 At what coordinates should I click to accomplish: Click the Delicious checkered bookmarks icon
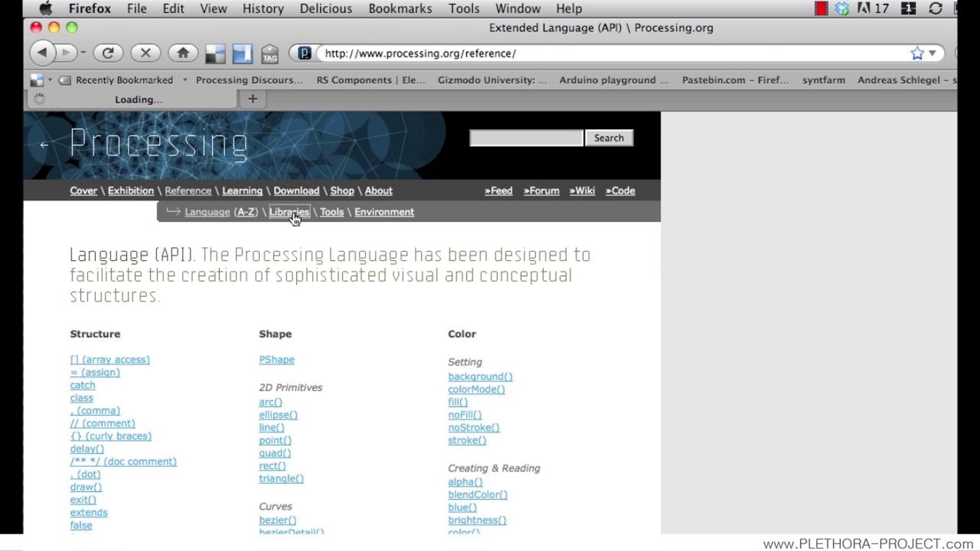(x=215, y=54)
